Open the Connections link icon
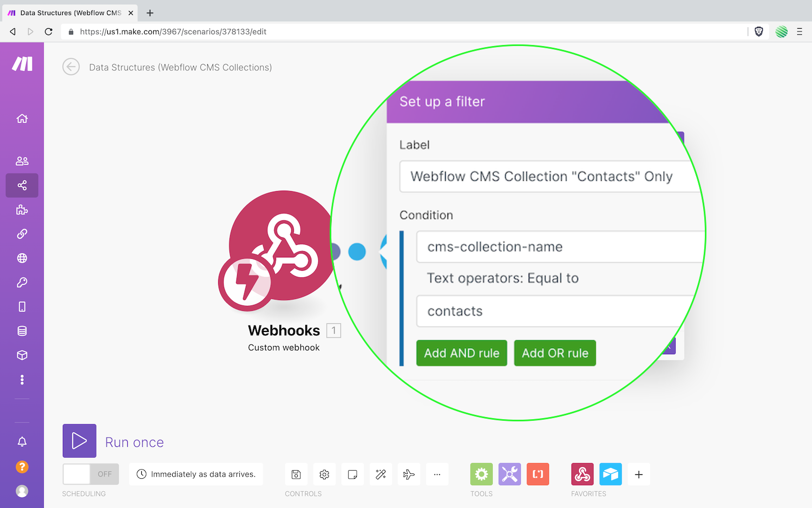This screenshot has height=508, width=812. click(x=22, y=234)
